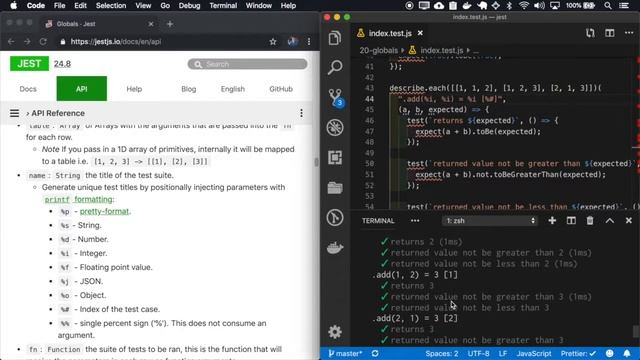Open the project folders view icon
This screenshot has width=640, height=360.
335,187
